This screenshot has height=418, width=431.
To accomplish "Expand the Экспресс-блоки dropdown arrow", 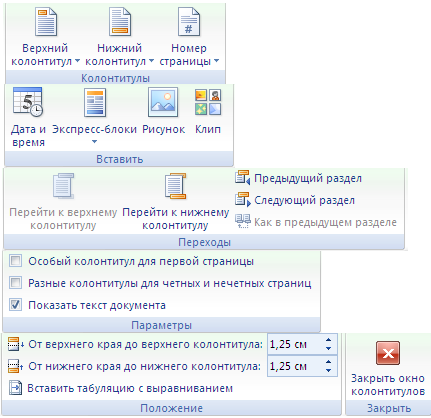I will point(95,142).
